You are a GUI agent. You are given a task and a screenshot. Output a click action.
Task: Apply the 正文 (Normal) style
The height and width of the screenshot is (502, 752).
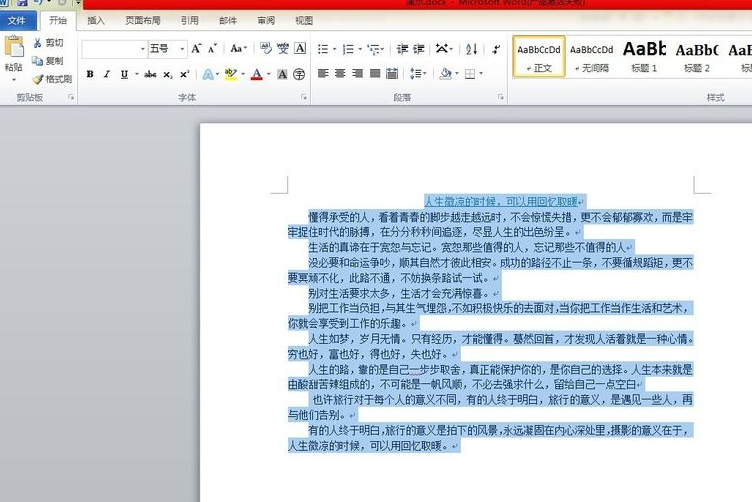click(539, 56)
